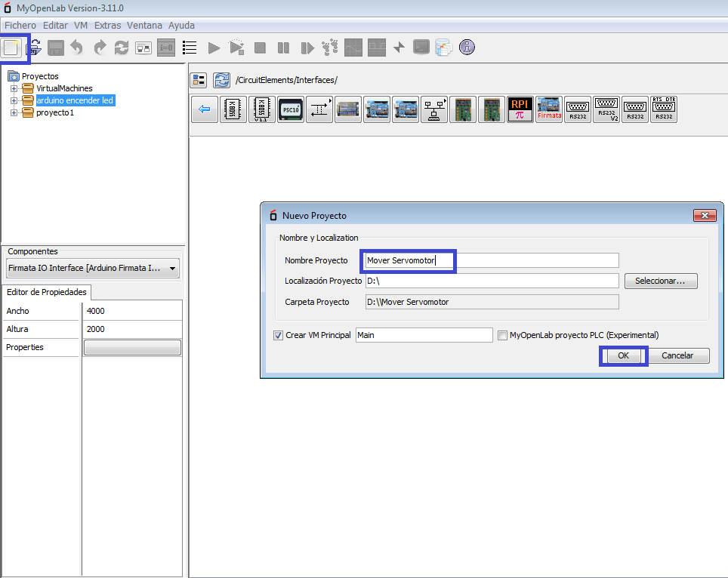Click the window layout panel icon
The image size is (728, 578).
(x=143, y=48)
